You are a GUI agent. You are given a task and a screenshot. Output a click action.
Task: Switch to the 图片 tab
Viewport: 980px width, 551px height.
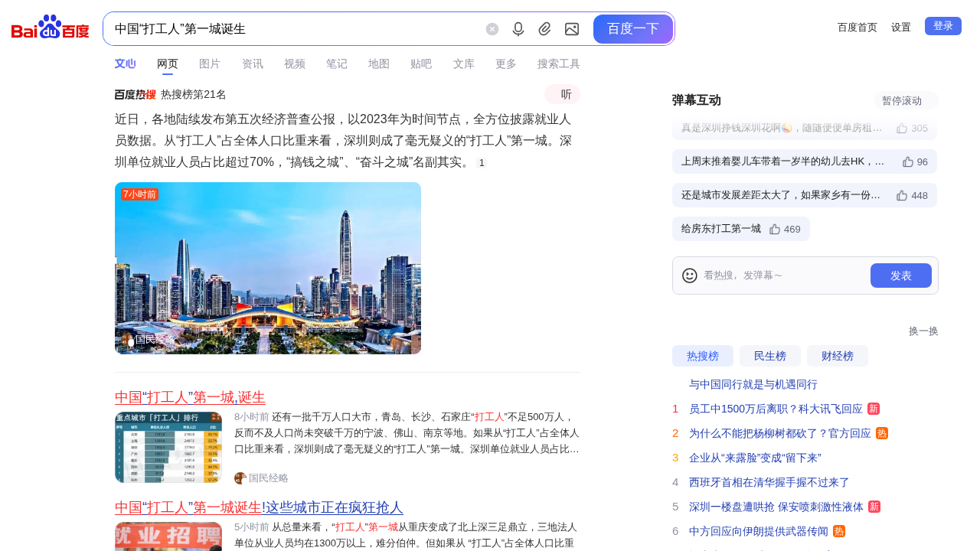coord(210,64)
